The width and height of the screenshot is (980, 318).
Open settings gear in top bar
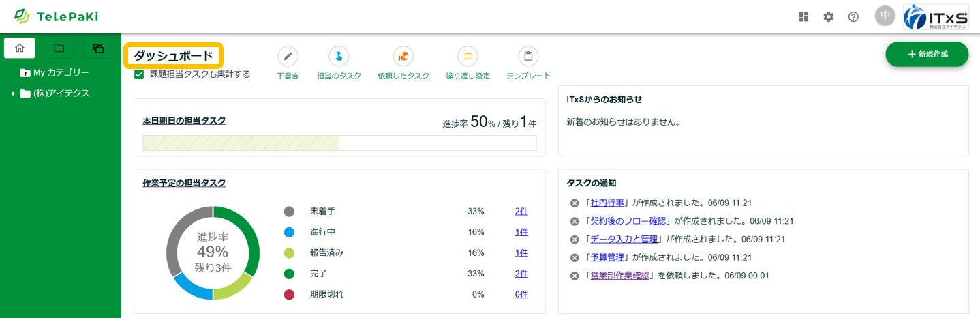(828, 17)
